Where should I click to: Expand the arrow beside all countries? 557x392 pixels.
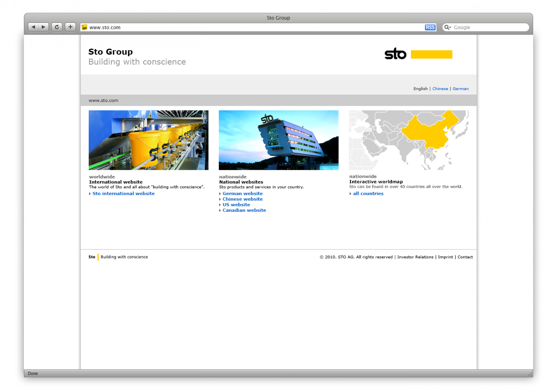(350, 194)
